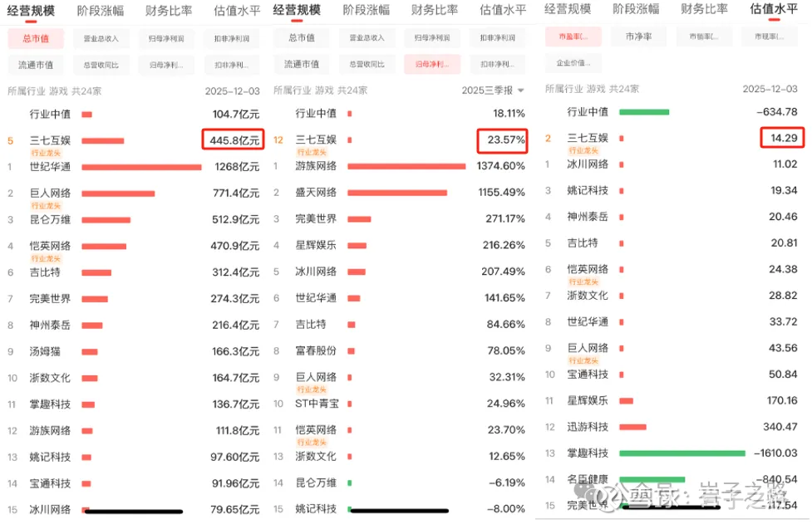Select 掌趣科技 row with 136.7亿元

coord(133,404)
